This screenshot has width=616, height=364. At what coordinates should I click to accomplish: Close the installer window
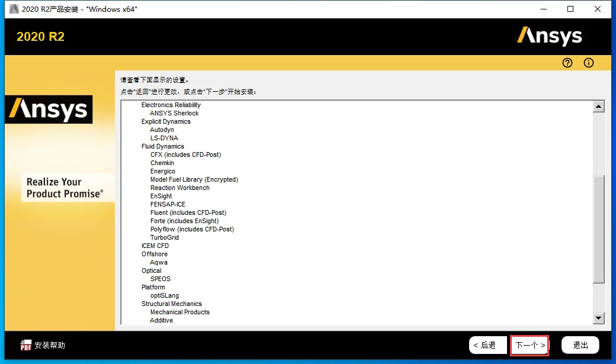click(598, 9)
